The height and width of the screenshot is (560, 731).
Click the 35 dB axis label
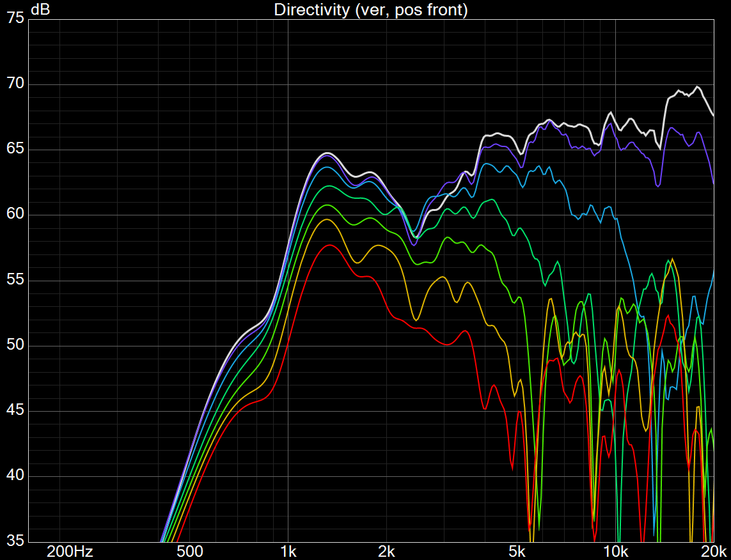(15, 541)
